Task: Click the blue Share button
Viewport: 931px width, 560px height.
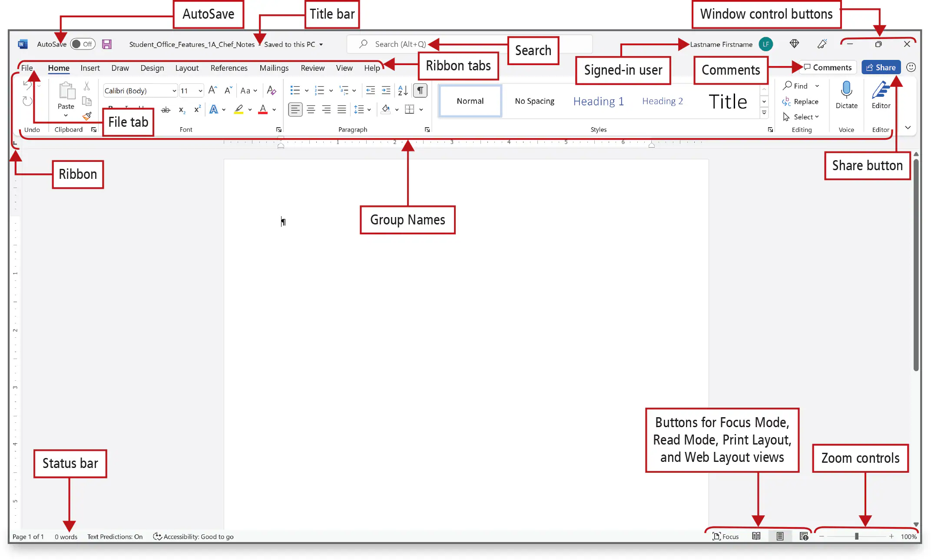Action: 881,68
